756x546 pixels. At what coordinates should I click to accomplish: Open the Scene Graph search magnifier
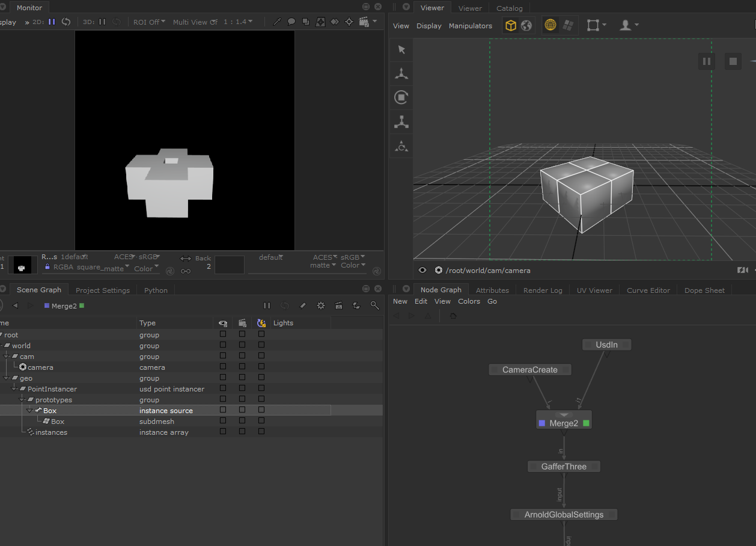[375, 305]
